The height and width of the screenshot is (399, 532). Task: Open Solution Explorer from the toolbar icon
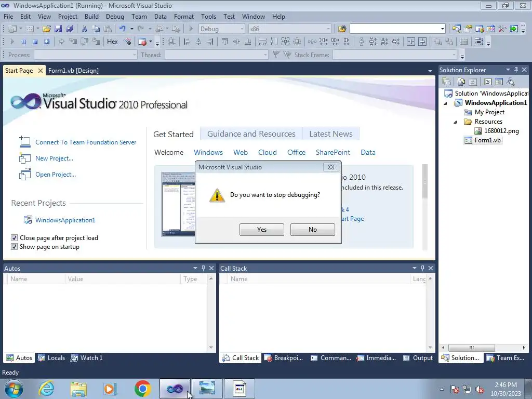coord(456,29)
